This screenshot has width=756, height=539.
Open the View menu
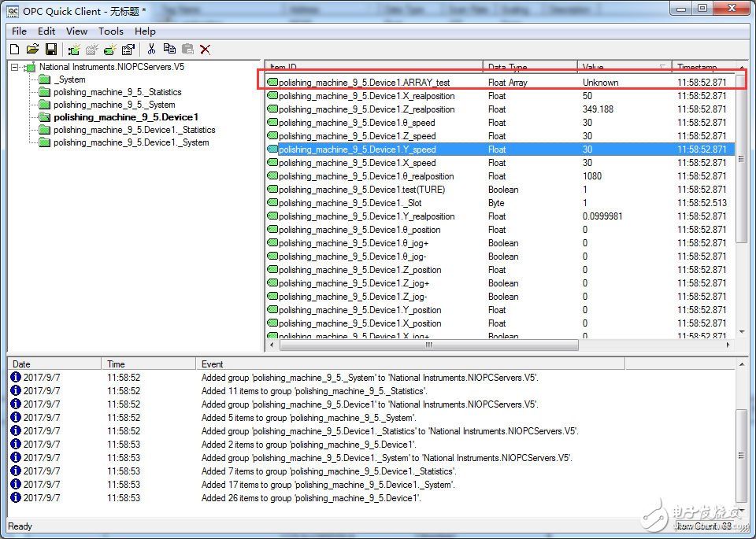(76, 31)
